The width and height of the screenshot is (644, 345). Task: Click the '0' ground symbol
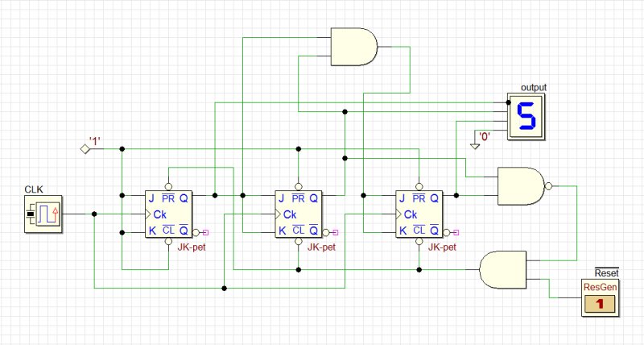(x=475, y=146)
